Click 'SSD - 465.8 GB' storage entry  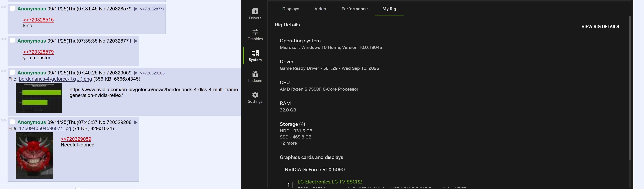(x=295, y=137)
